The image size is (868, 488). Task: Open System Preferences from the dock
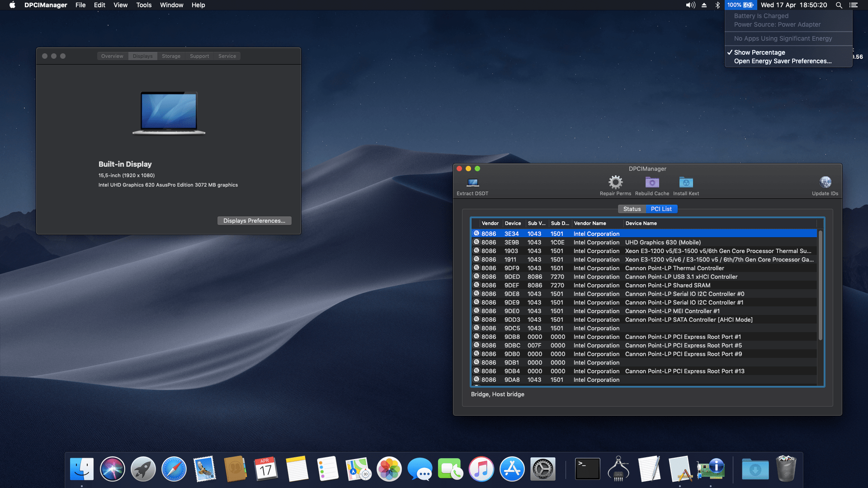[542, 469]
